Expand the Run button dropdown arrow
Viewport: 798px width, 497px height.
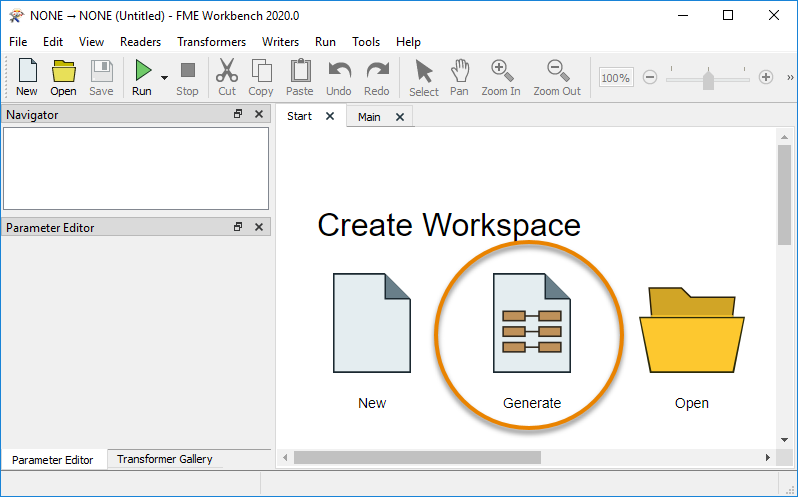(x=164, y=77)
